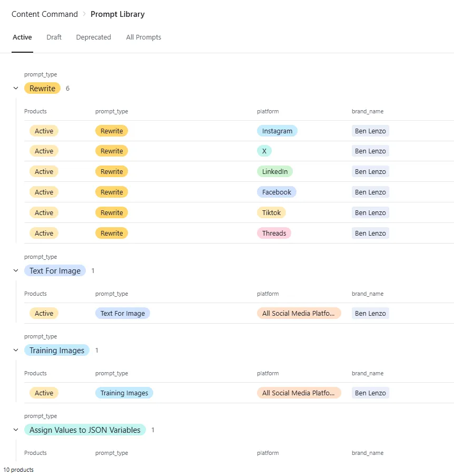The height and width of the screenshot is (476, 454).
Task: Click All Social Media Platfo... in Text For Image row
Action: [299, 313]
